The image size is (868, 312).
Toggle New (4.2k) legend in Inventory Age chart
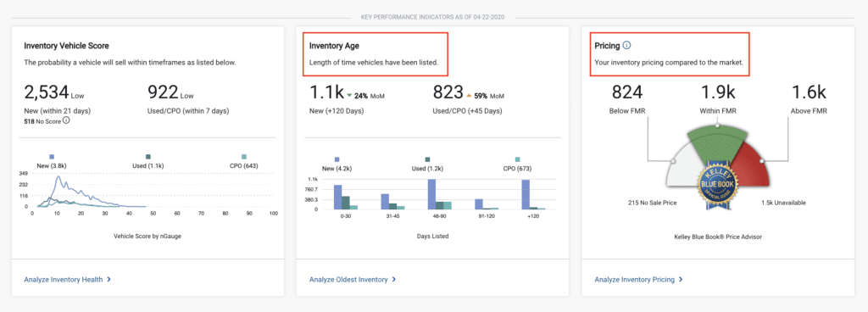point(337,164)
